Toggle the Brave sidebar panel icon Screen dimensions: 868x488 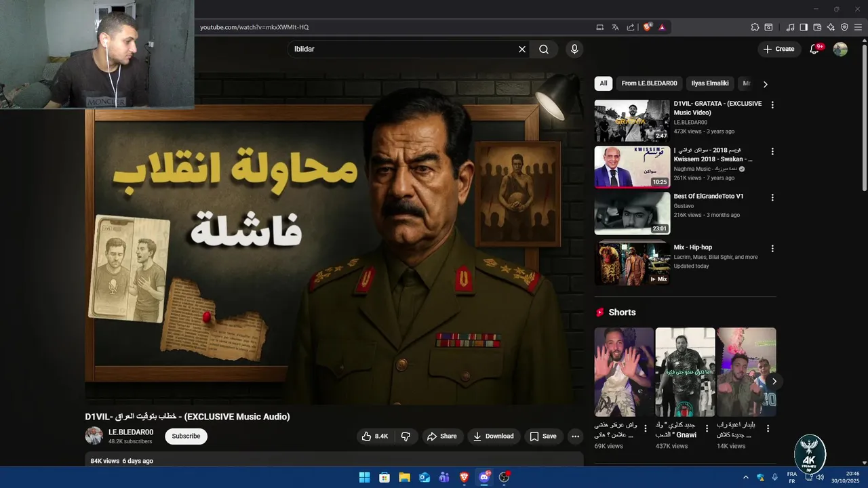[x=804, y=27]
